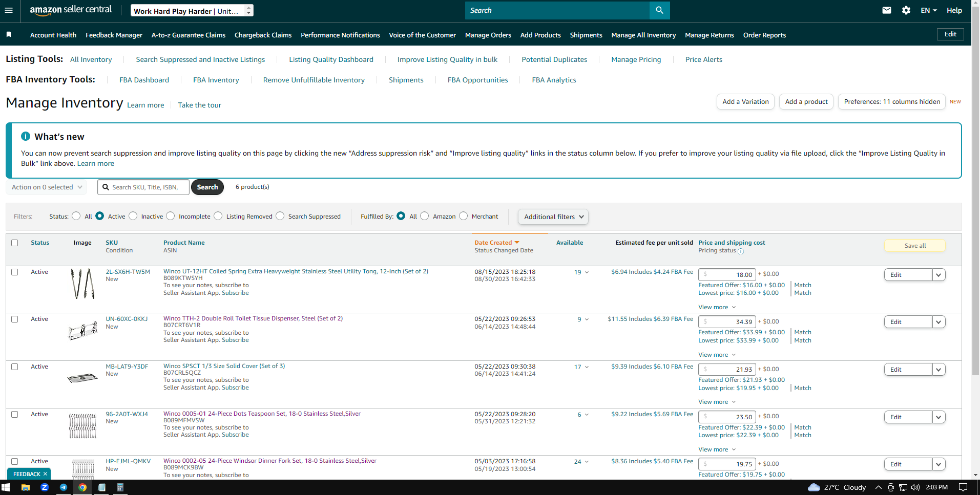Expand View more under price 34.39
The width and height of the screenshot is (980, 495).
tap(717, 355)
